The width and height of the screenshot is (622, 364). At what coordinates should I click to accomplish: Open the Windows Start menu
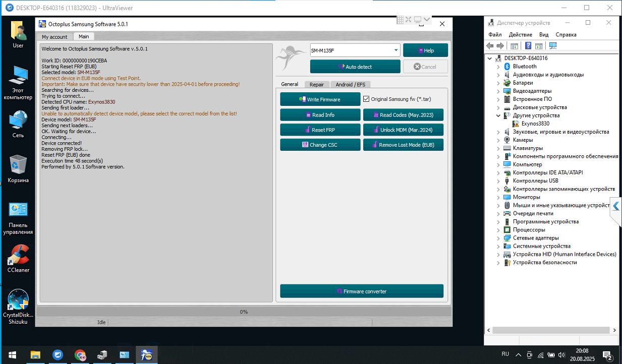[12, 355]
